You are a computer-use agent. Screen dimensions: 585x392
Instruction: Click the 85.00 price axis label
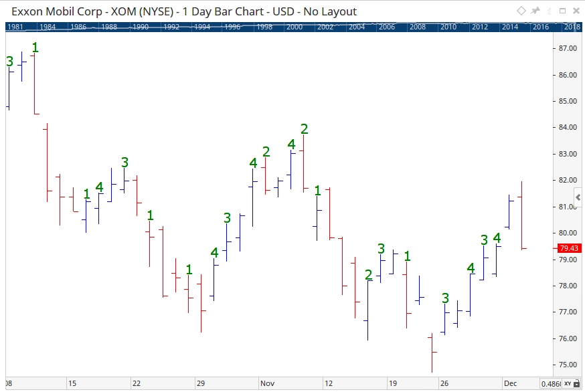[x=568, y=101]
